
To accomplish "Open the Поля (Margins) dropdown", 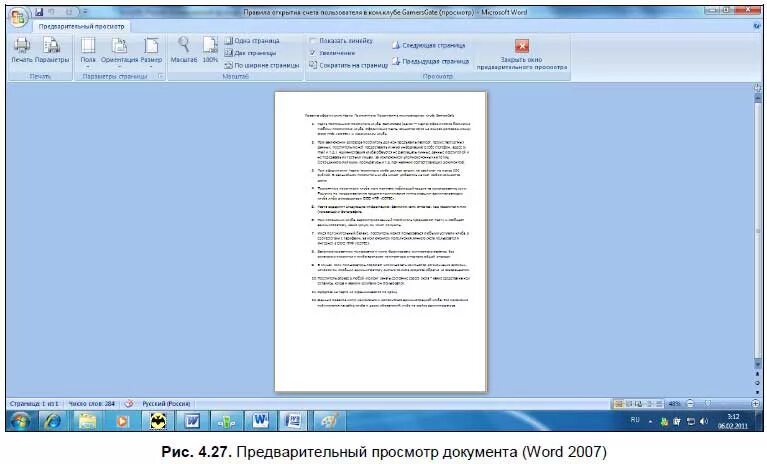I will tap(89, 52).
